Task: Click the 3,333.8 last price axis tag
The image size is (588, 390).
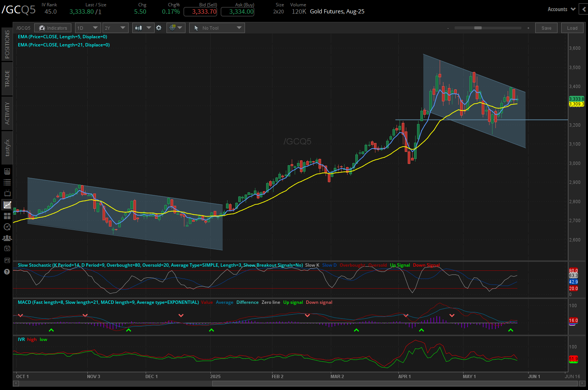Action: click(576, 99)
